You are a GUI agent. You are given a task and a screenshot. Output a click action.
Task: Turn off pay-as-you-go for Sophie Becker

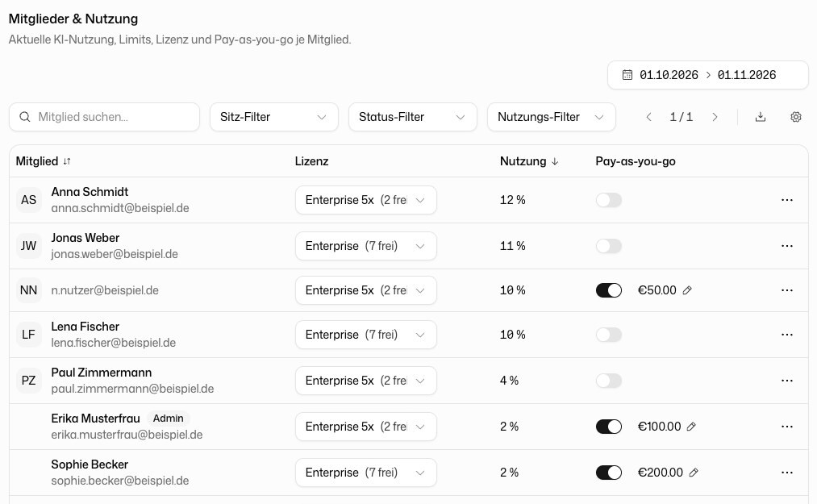coord(609,473)
